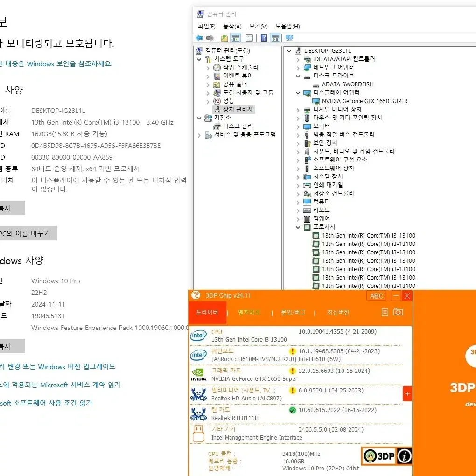Screen dimensions: 476x476
Task: Expand the IDE ATA/ATAPI 컨트롤러 category
Action: (x=298, y=60)
